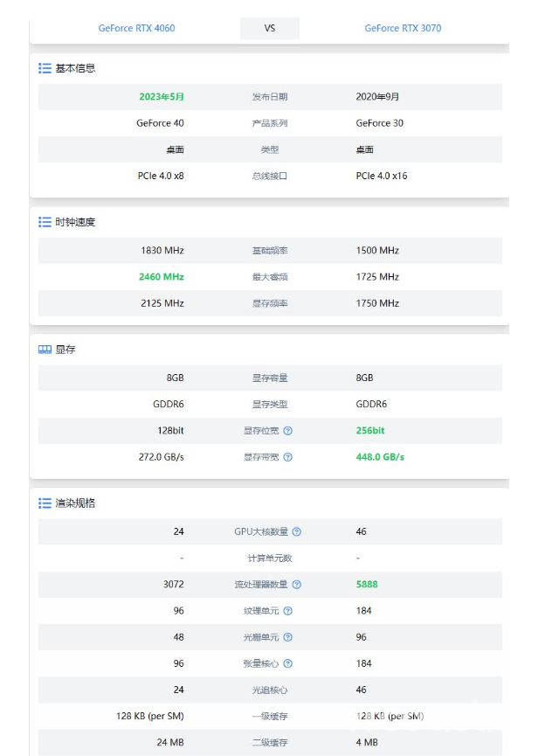The image size is (559, 756).
Task: Show help for 张量核心
Action: (x=287, y=664)
